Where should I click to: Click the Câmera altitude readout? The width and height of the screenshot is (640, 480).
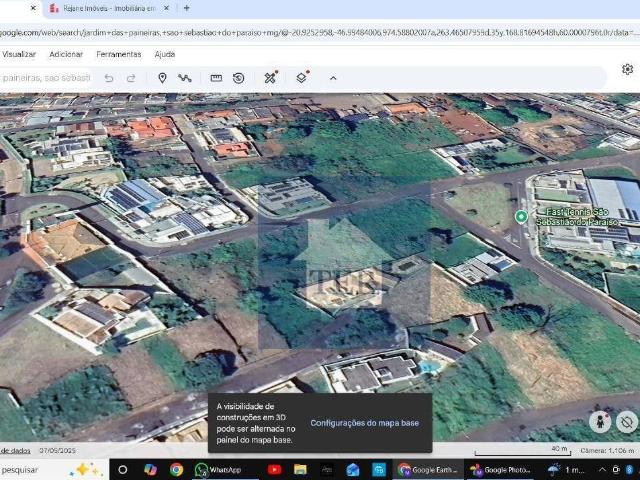(607, 451)
